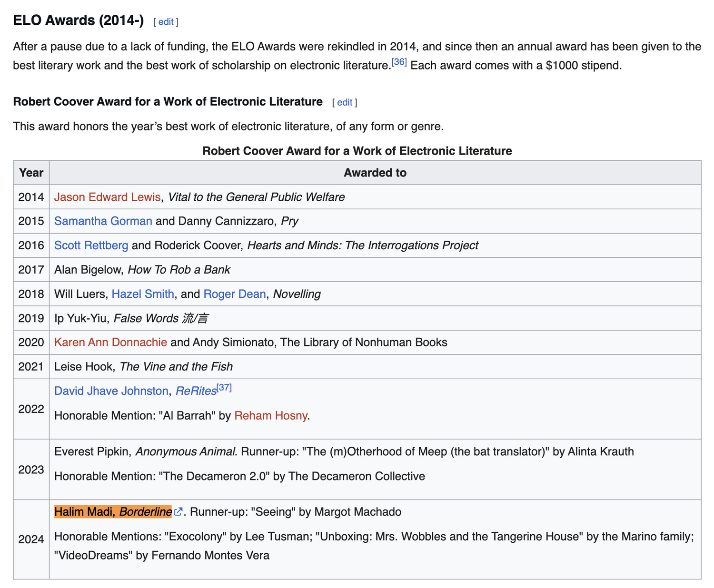Screen dimensions: 714x588
Task: Open citation reference 36
Action: click(x=399, y=62)
